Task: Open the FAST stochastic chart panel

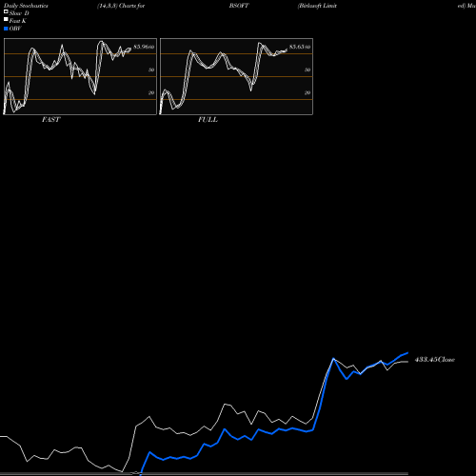Action: point(80,76)
